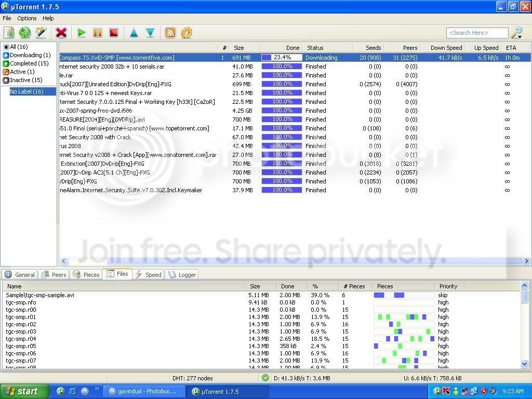The width and height of the screenshot is (532, 399).
Task: Sort torrents by Up Speed column
Action: tap(483, 48)
